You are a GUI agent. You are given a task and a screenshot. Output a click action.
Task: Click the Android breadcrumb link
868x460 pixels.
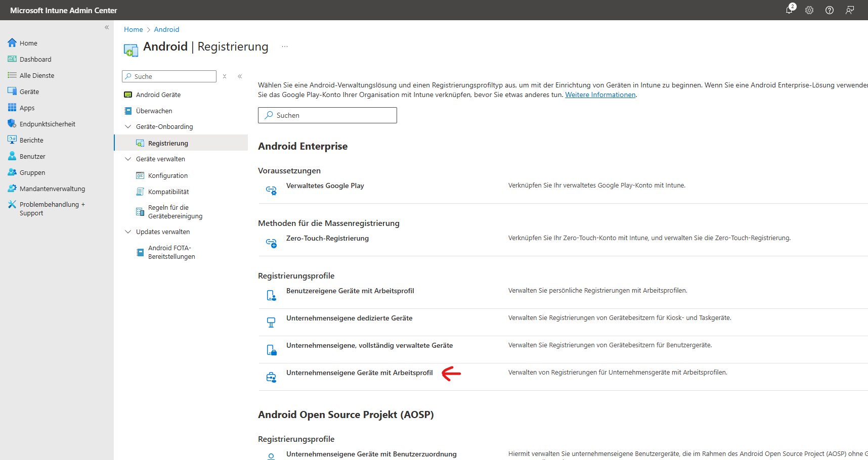[166, 29]
